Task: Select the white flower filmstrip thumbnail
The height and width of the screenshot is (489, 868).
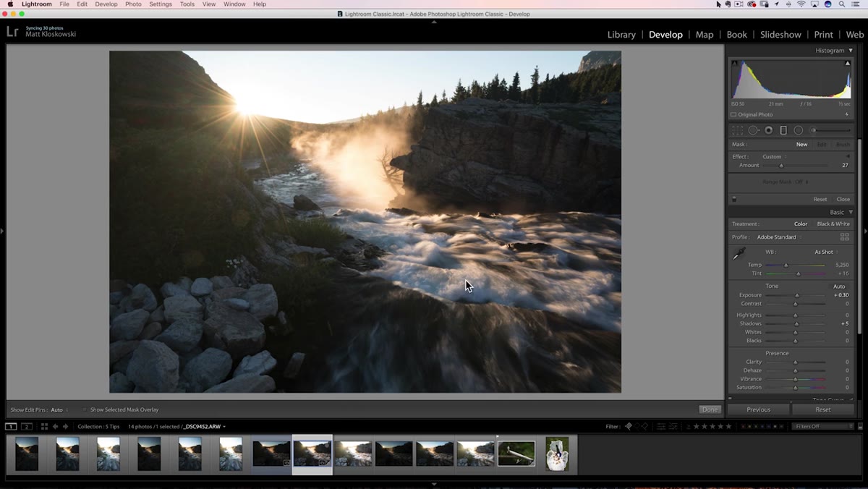Action: coord(557,454)
